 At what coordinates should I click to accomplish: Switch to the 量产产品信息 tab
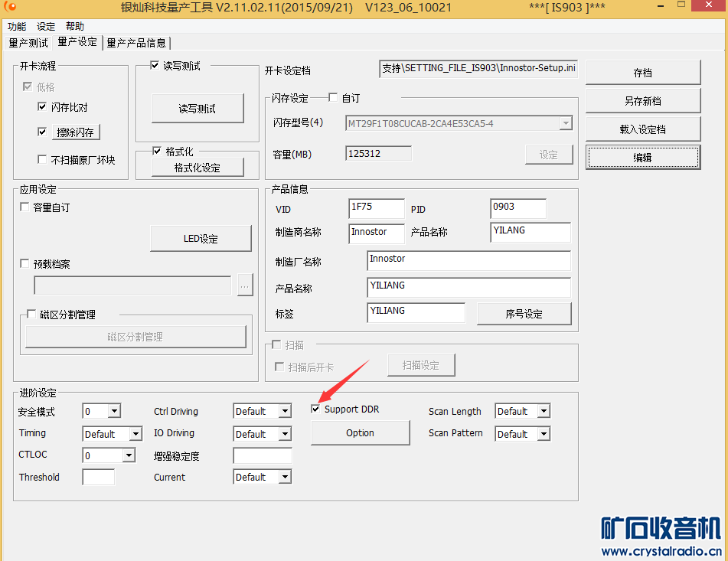[136, 43]
